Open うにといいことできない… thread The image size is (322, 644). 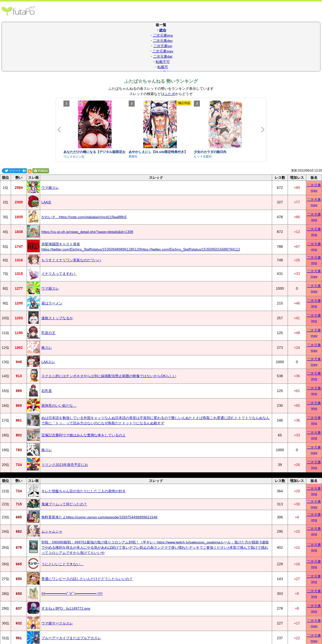[x=62, y=564]
